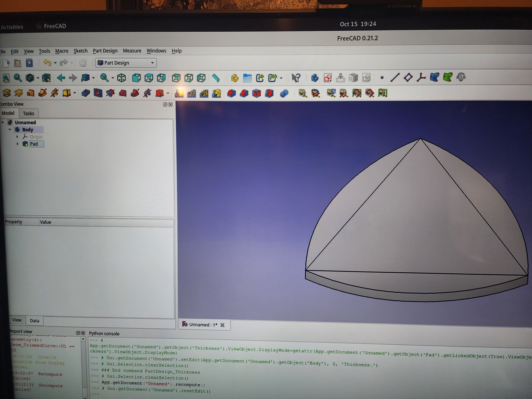The width and height of the screenshot is (532, 399).
Task: Select the Additive pipe tool
Action: click(43, 93)
